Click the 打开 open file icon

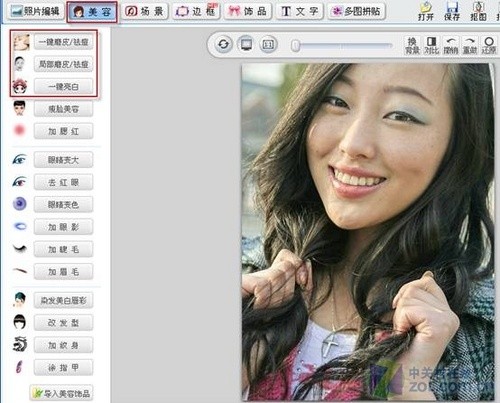click(x=426, y=12)
